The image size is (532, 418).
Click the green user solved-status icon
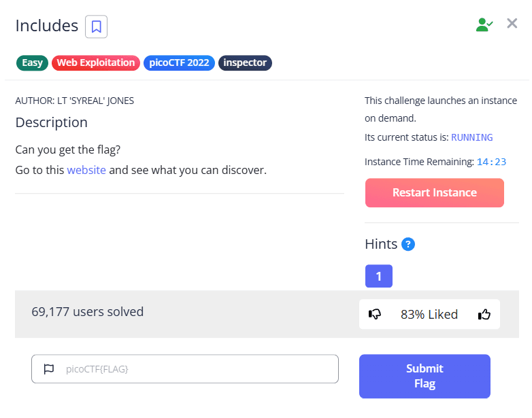click(x=484, y=24)
